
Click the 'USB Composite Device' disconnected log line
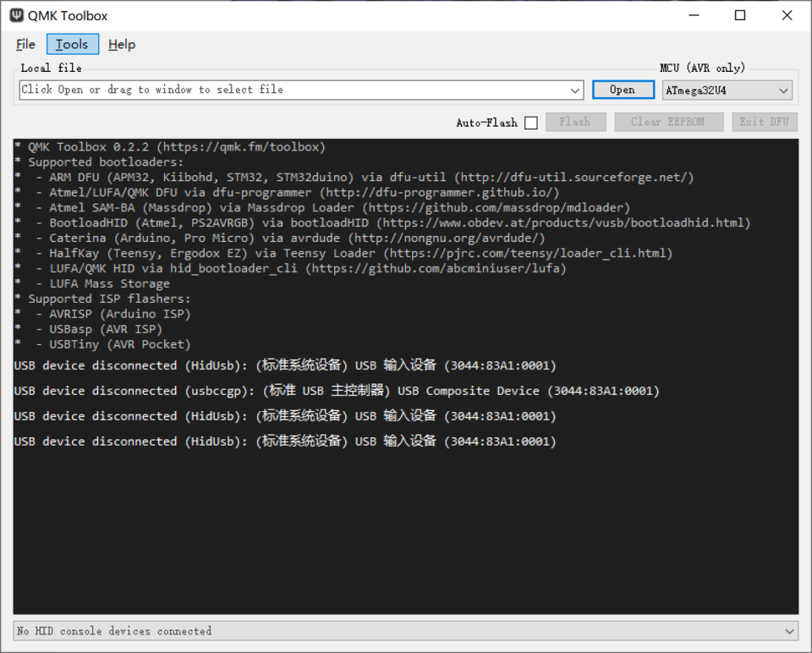coord(337,391)
